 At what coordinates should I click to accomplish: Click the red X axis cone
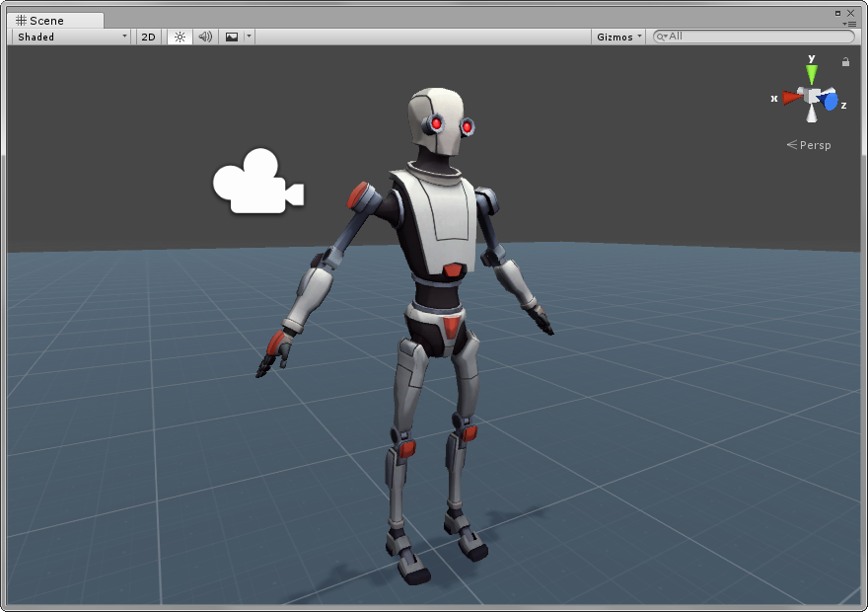pos(790,97)
